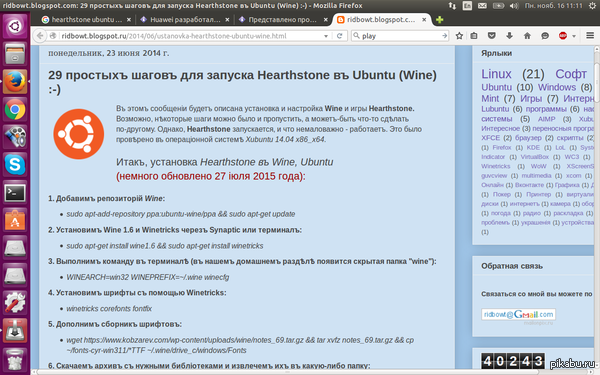Open Ubuntu Dash from the launcher
Viewport: 600px width, 375px height.
click(x=15, y=26)
